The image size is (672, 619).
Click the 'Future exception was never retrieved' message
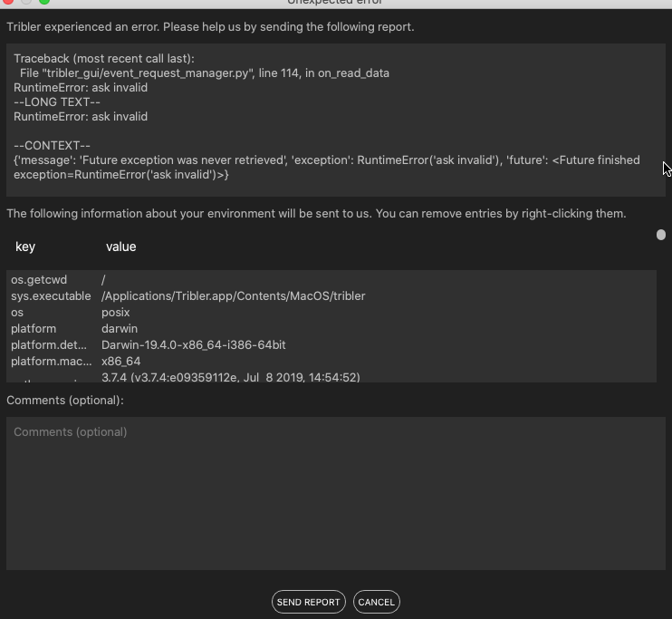(x=183, y=160)
